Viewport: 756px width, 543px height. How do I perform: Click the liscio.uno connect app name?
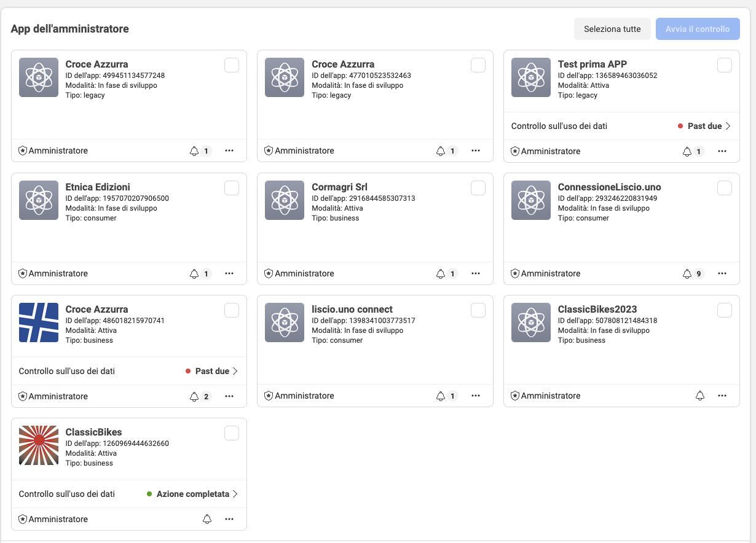coord(352,309)
